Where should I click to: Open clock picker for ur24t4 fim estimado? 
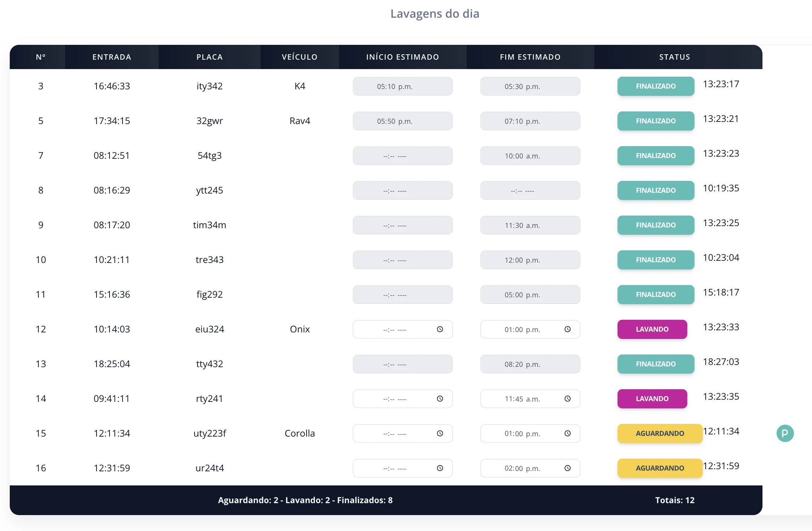[567, 468]
